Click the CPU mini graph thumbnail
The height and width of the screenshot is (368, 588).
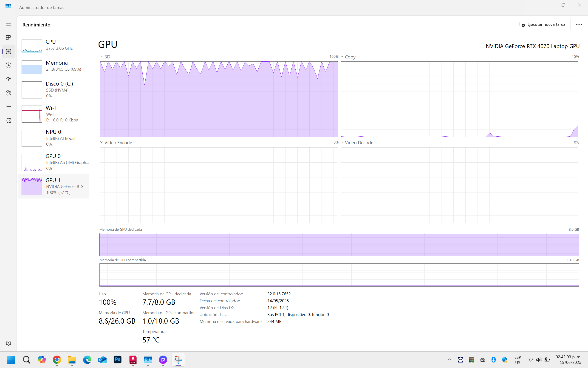coord(32,46)
